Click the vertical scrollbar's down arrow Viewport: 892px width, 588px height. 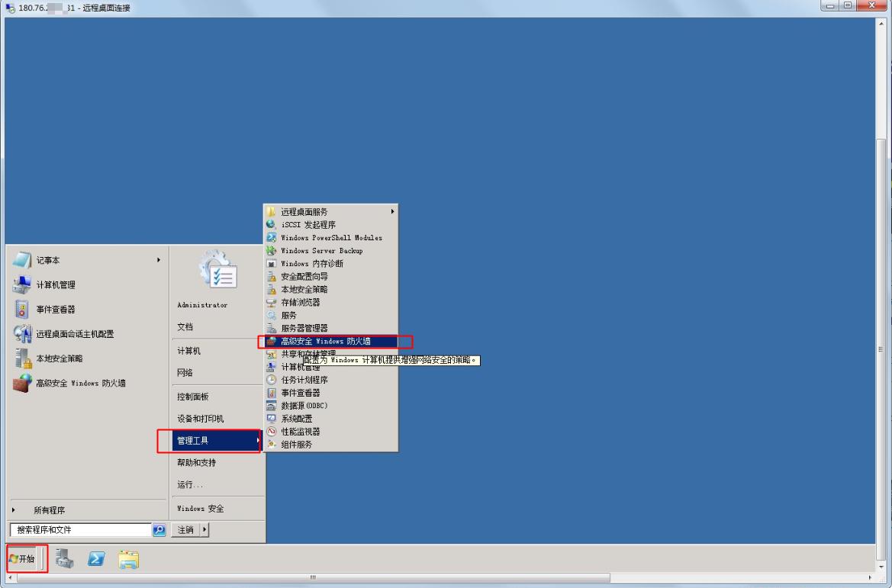(x=881, y=567)
